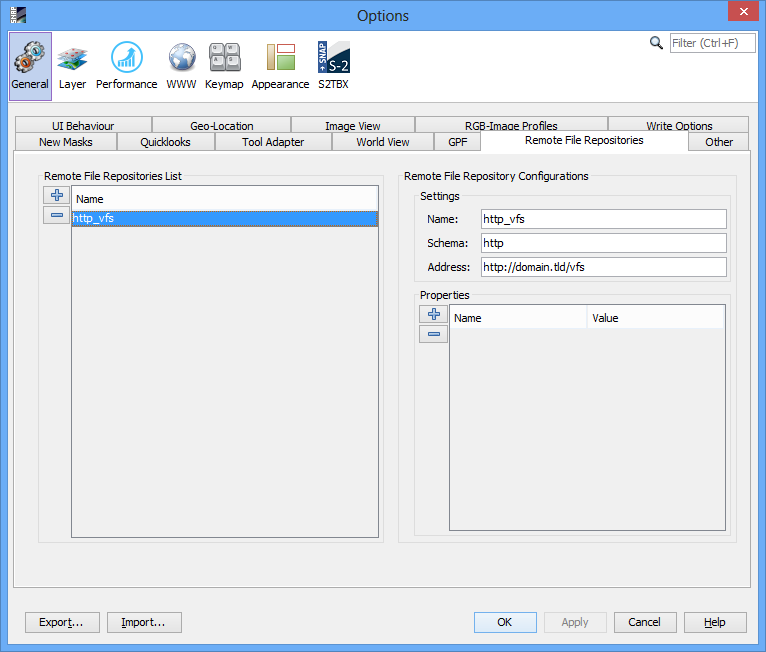Screen dimensions: 766x652
Task: Switch to the RGB-Image Profiles tab
Action: click(511, 125)
